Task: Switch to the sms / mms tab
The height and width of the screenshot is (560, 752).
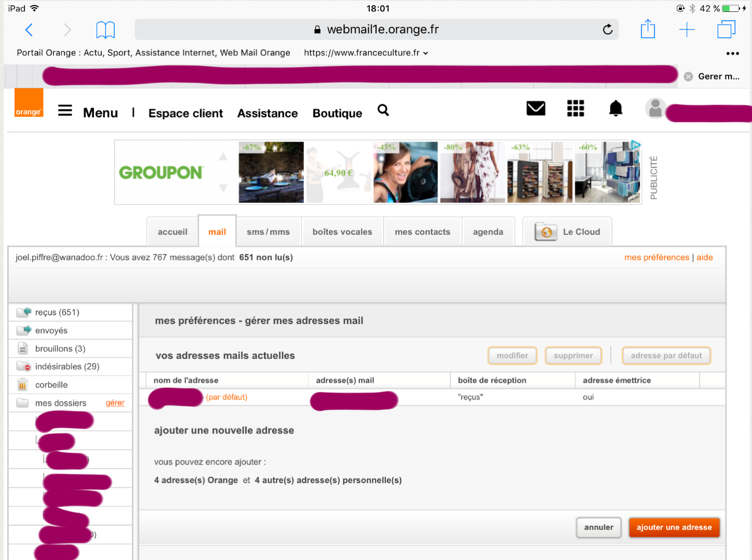Action: pyautogui.click(x=269, y=232)
